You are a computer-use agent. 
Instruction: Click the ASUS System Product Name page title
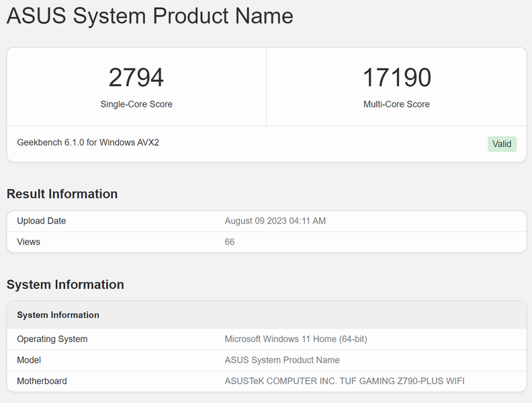[150, 16]
